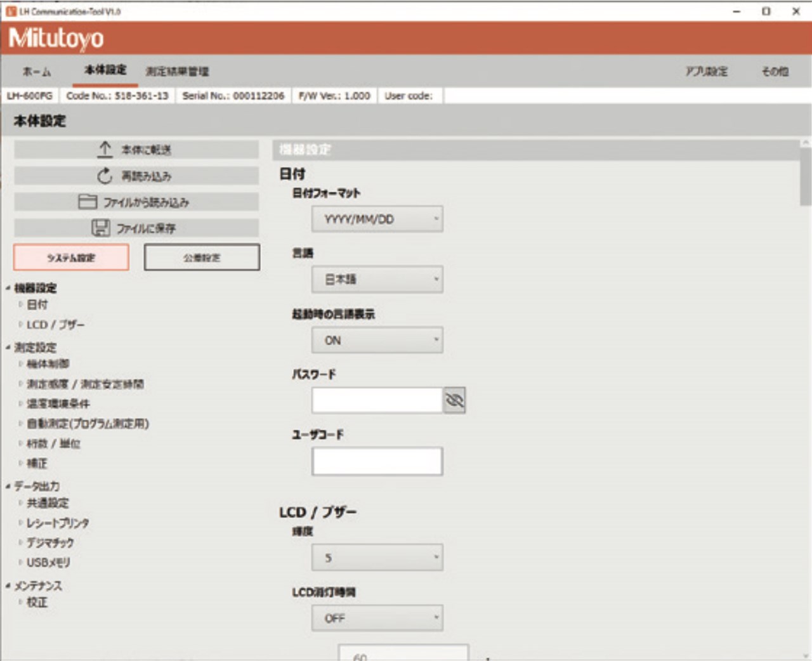Image resolution: width=812 pixels, height=661 pixels.
Task: Toggle password visibility with the eye icon
Action: point(454,400)
